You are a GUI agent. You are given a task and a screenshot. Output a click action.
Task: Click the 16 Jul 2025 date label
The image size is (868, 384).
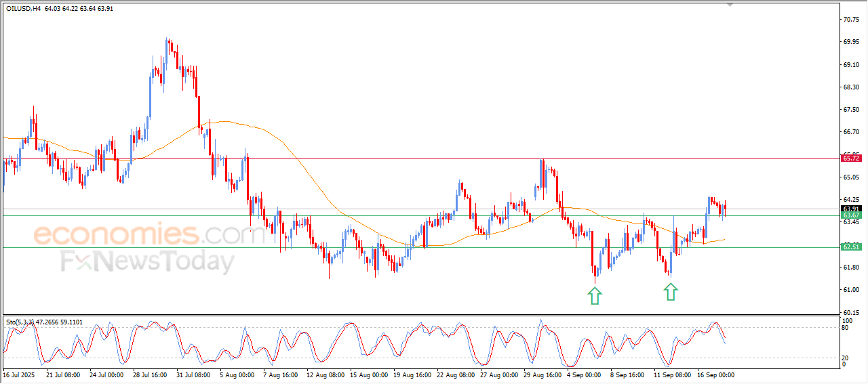coord(18,375)
